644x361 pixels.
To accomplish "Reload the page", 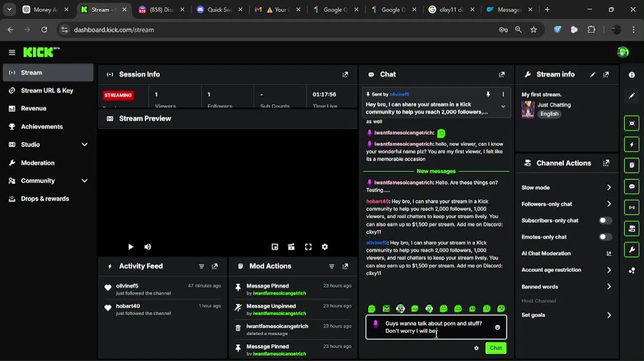I will pyautogui.click(x=44, y=30).
